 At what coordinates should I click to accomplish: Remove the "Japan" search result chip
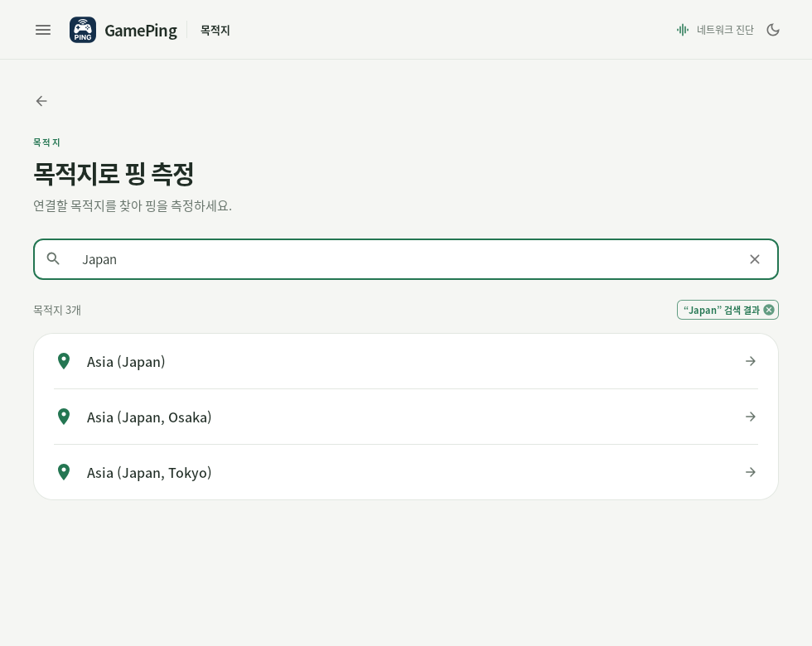[769, 310]
